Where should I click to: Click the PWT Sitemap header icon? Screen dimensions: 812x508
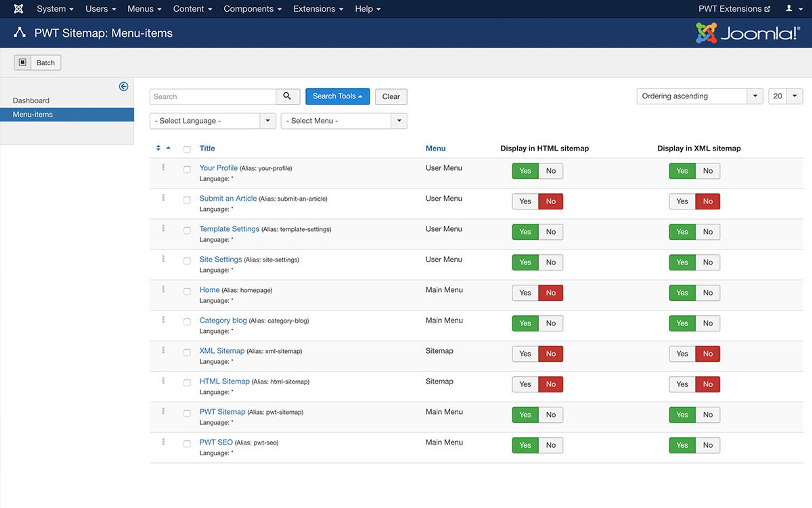(x=20, y=33)
